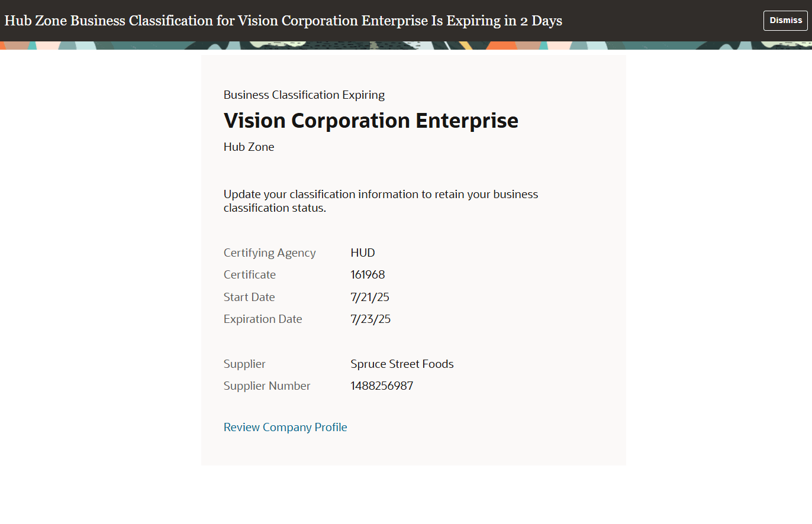Click the Supplier label
Viewport: 812px width, 524px height.
[244, 364]
